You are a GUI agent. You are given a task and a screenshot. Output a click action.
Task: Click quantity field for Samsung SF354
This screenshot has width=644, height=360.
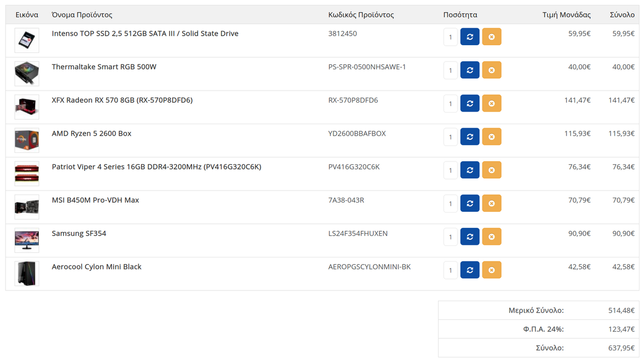click(450, 237)
